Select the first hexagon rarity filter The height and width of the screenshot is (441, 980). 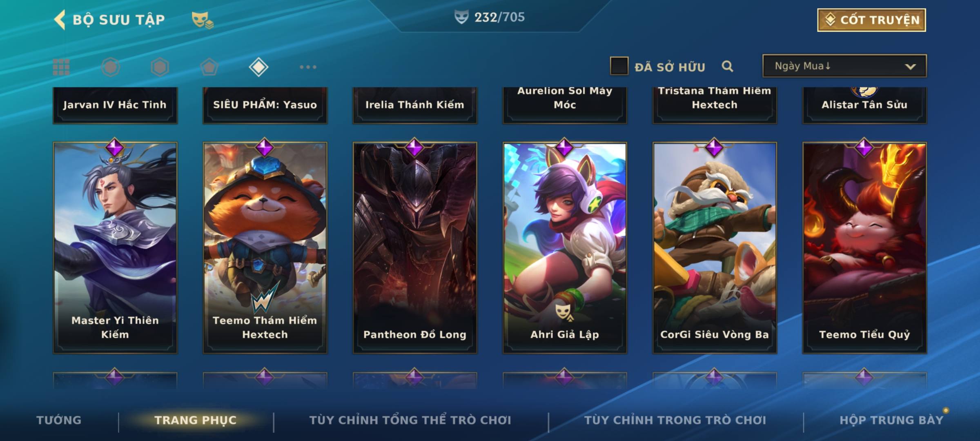coord(111,67)
